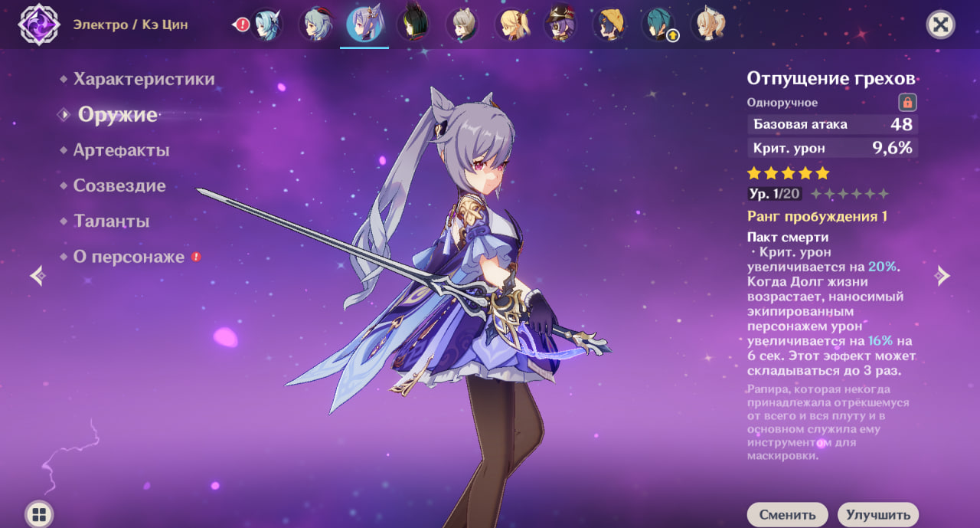Click the five gold rarity stars
This screenshot has width=980, height=528.
tap(789, 173)
